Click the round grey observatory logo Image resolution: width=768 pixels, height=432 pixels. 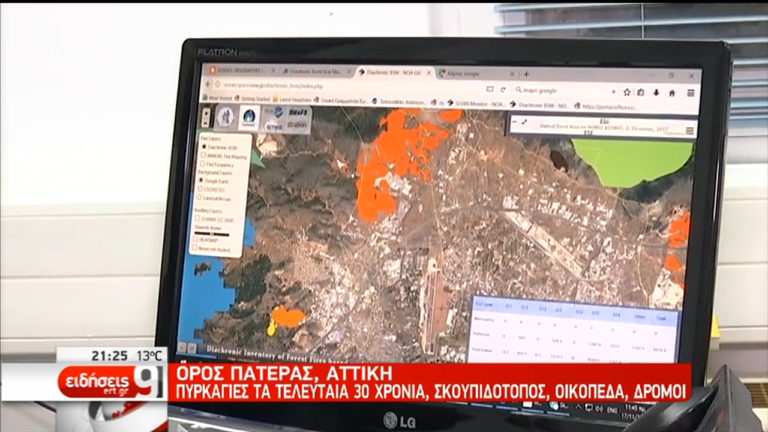point(225,117)
